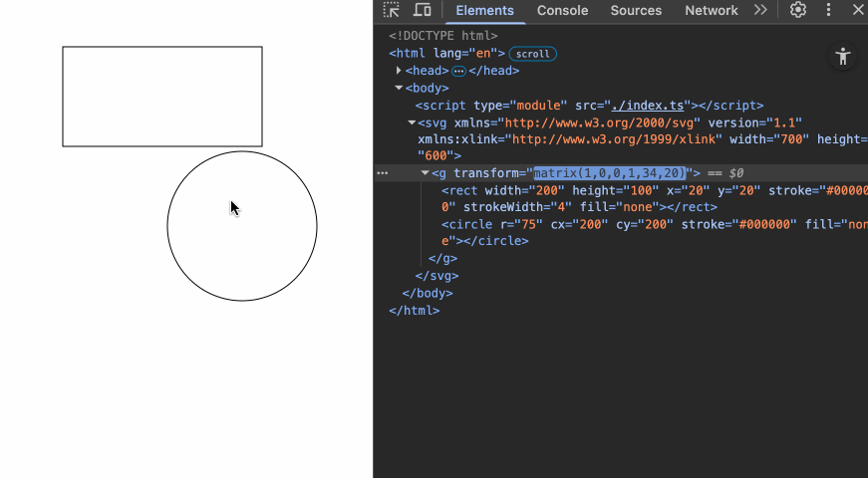Screen dimensions: 868x478
Task: Click the strokeWidth="4" attribute of rect
Action: tap(517, 207)
